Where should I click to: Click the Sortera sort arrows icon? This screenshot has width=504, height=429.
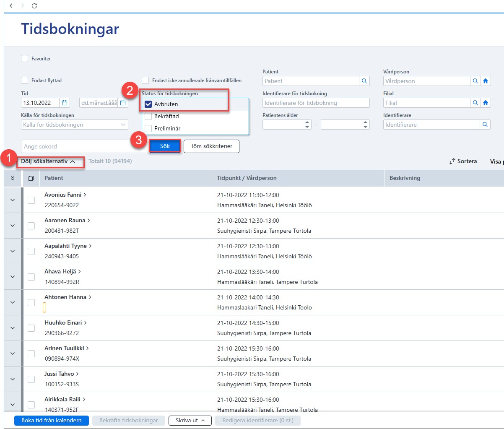pyautogui.click(x=452, y=161)
